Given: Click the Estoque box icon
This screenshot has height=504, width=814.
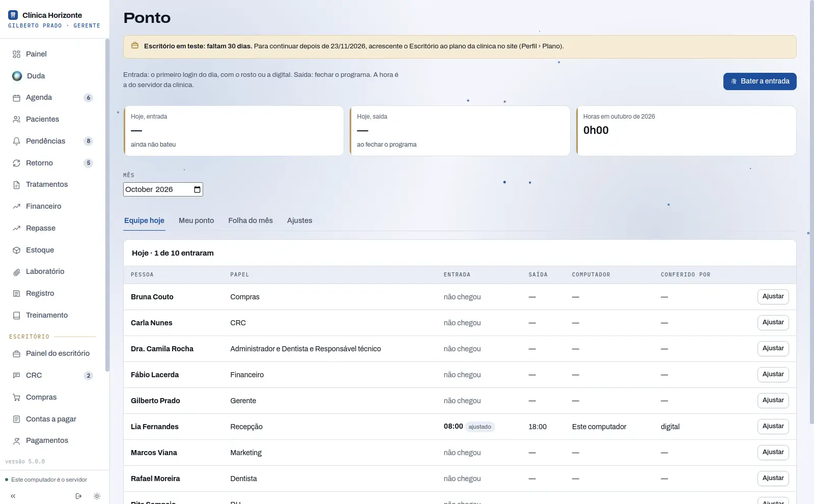Looking at the screenshot, I should pos(16,250).
